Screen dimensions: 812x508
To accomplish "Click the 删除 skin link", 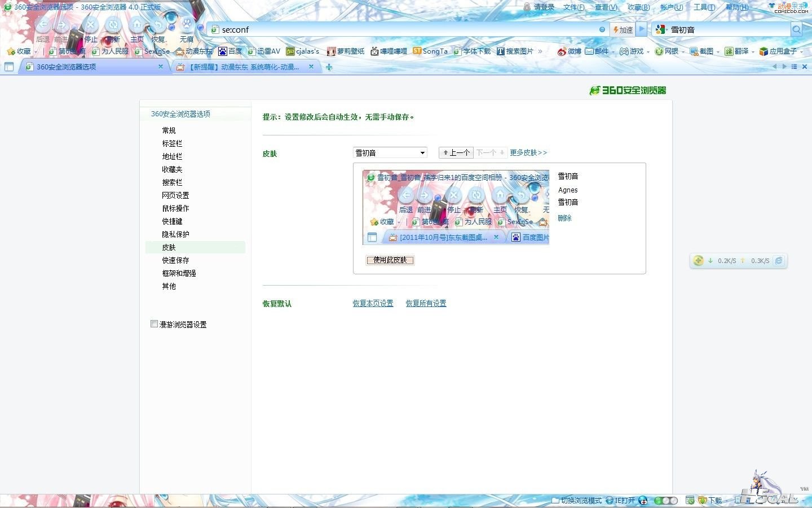I will [x=564, y=218].
